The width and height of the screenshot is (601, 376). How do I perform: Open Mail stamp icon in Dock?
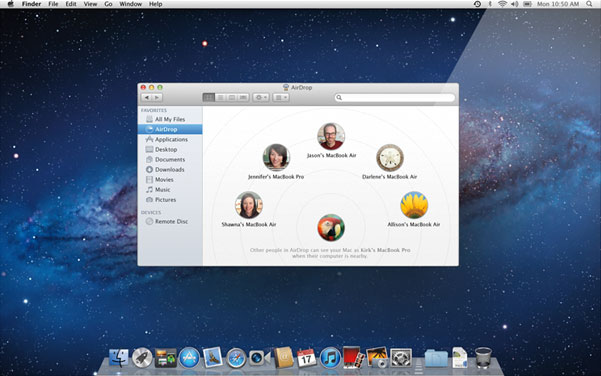(212, 357)
